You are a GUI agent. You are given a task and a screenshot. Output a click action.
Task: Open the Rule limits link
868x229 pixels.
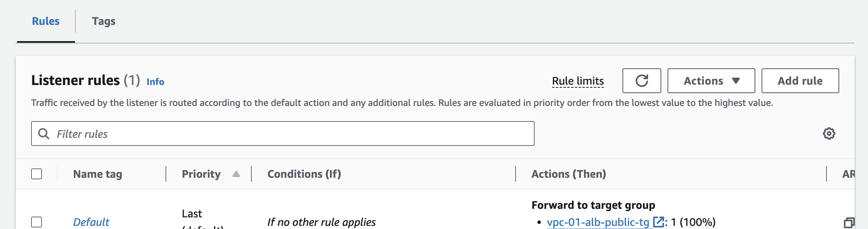pos(578,81)
